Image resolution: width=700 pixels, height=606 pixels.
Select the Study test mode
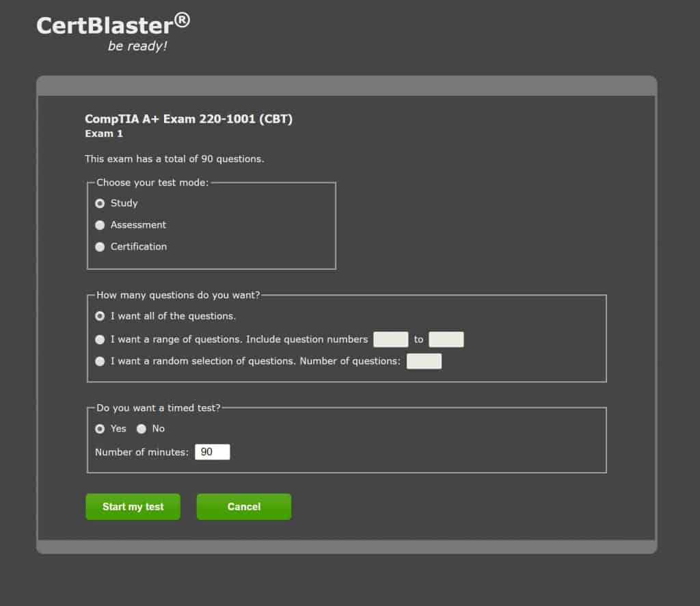pos(100,203)
